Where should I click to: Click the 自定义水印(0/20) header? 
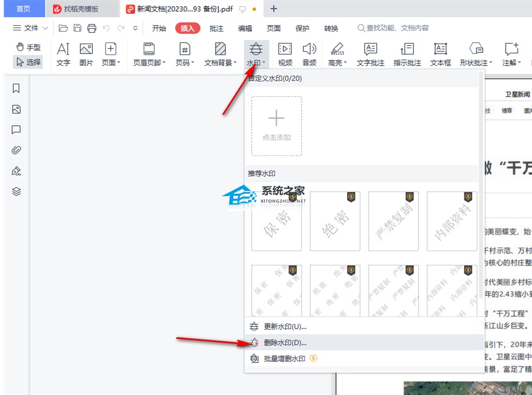coord(362,79)
